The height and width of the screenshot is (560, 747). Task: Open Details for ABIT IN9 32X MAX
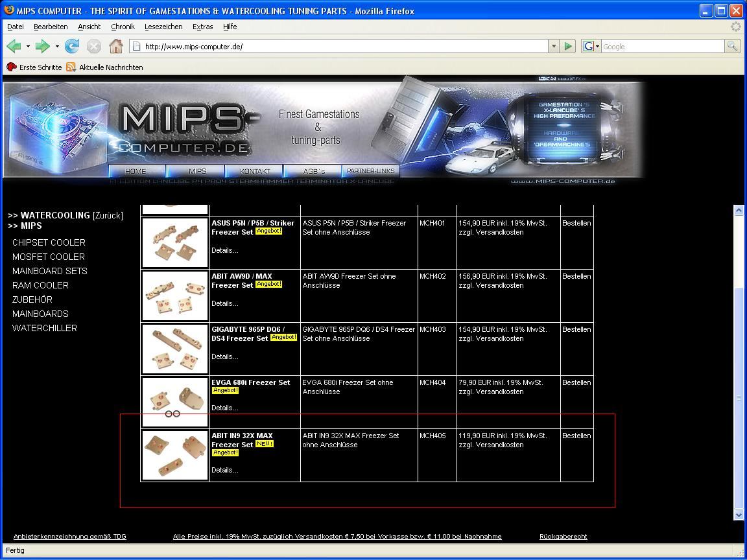point(225,471)
